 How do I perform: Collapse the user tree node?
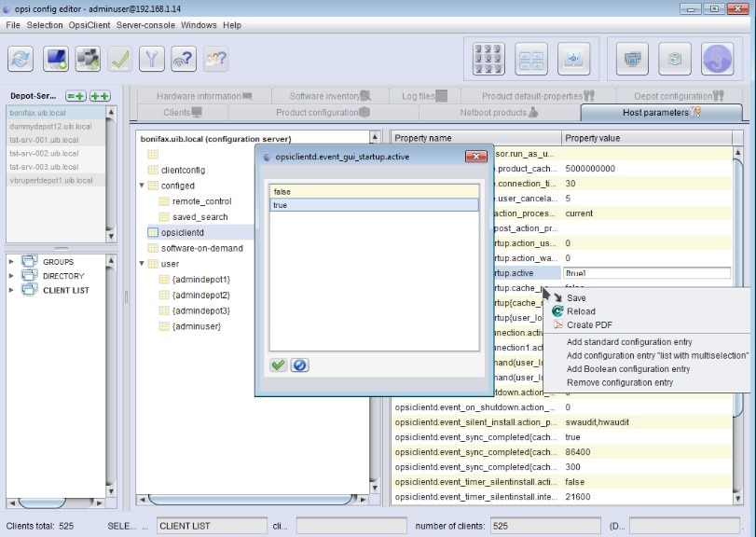[x=142, y=263]
